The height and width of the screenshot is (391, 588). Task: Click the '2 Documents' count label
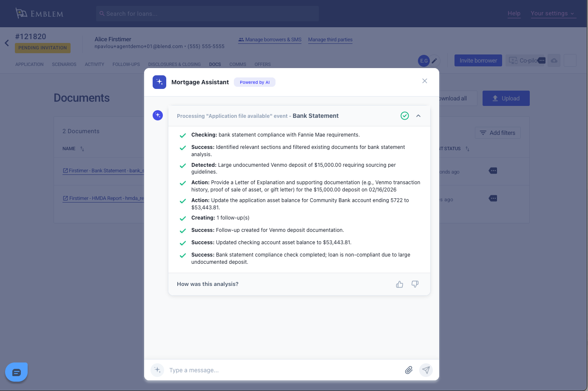(81, 131)
